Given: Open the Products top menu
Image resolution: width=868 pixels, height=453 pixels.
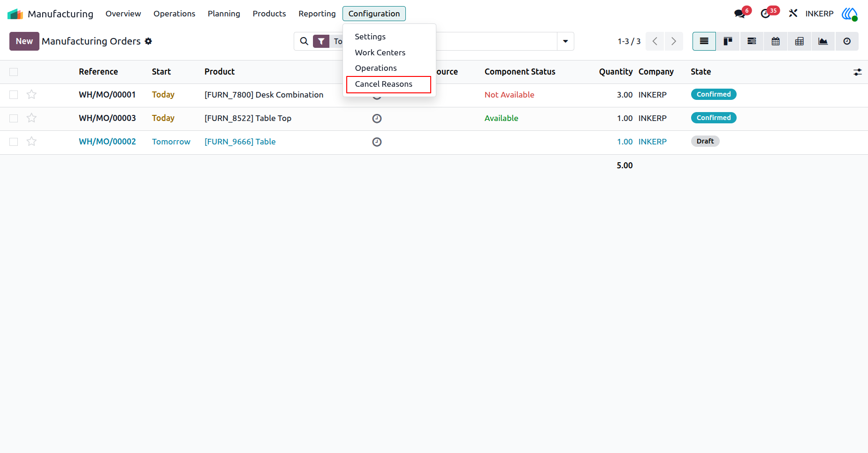Looking at the screenshot, I should coord(269,14).
